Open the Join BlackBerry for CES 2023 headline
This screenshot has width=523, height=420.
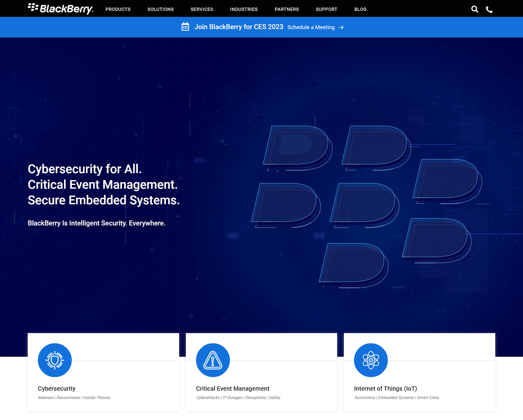tap(239, 27)
